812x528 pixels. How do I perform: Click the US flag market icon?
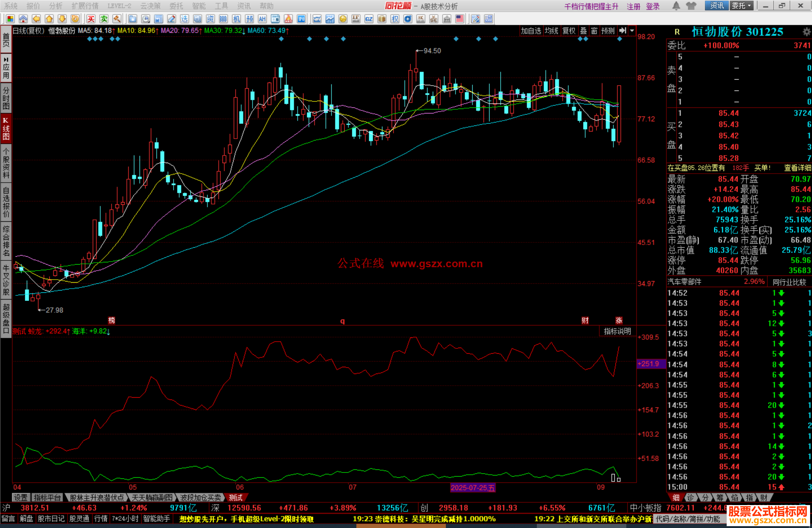click(459, 19)
